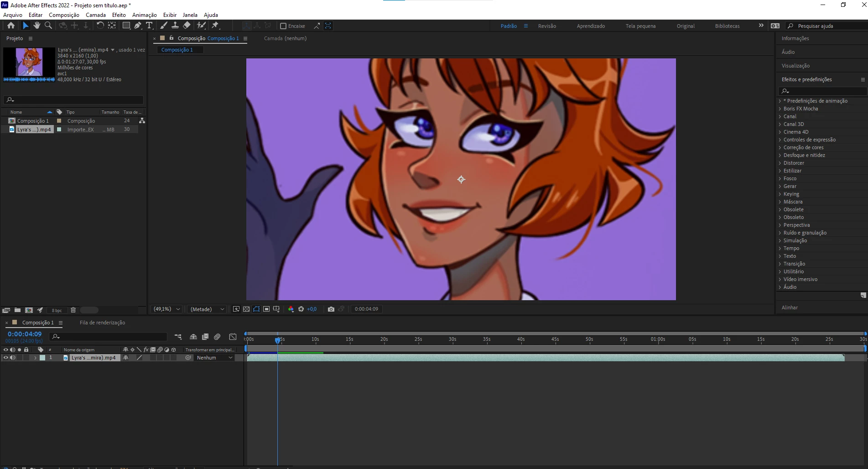Expand the Keying effects category
The height and width of the screenshot is (469, 868).
(x=780, y=194)
